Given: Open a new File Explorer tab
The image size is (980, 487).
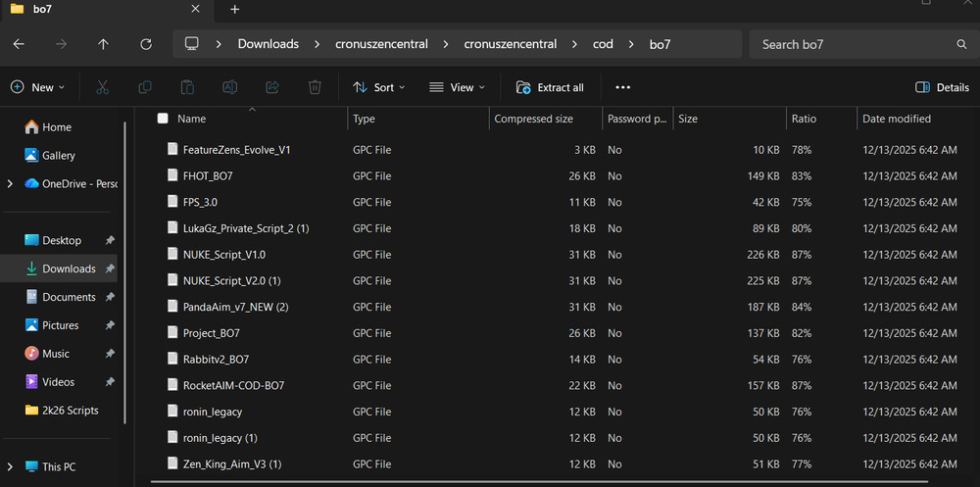Looking at the screenshot, I should coord(235,10).
